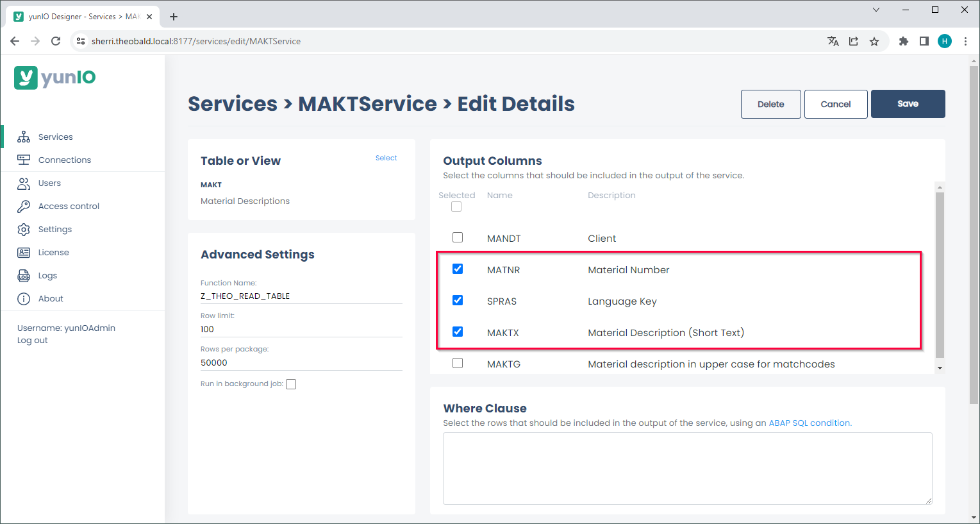980x524 pixels.
Task: Open the Chrome tab search dropdown arrow
Action: click(876, 10)
